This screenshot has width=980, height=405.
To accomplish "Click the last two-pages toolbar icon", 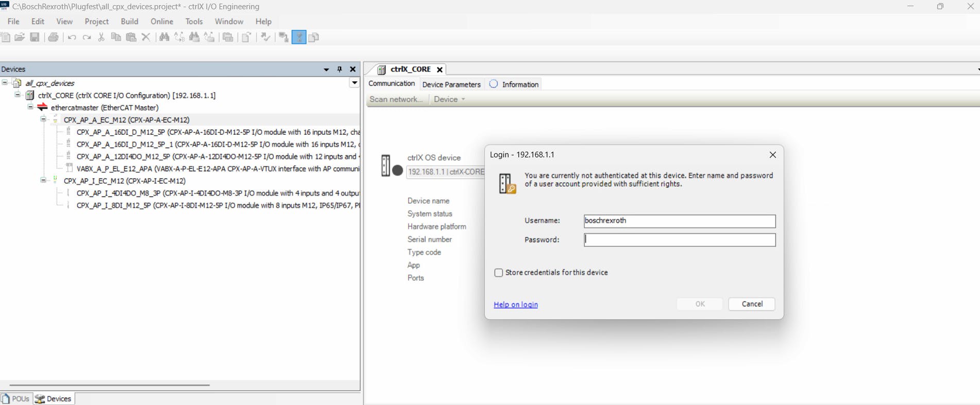I will (314, 37).
